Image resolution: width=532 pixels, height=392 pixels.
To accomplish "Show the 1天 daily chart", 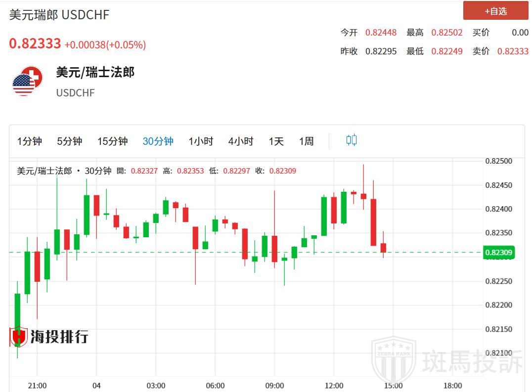I will (276, 141).
